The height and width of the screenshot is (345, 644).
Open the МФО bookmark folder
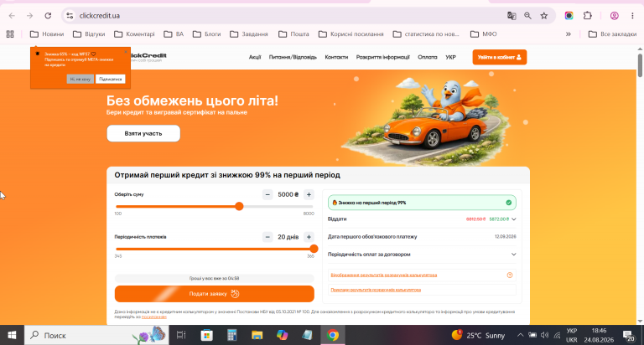483,34
